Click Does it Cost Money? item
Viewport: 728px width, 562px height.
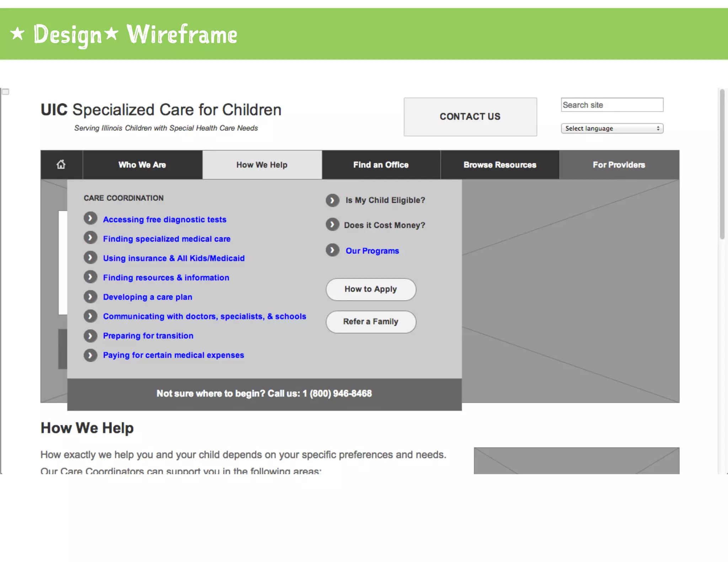pos(385,225)
